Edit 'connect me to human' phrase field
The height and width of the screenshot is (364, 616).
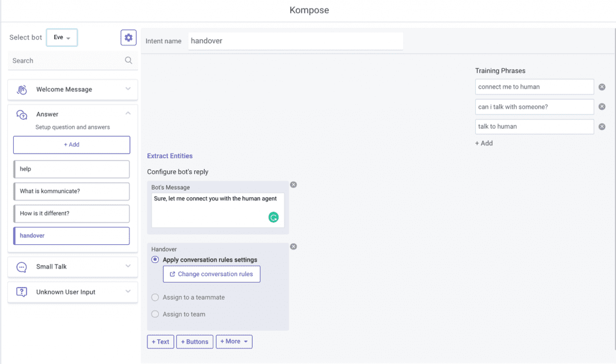pos(534,87)
